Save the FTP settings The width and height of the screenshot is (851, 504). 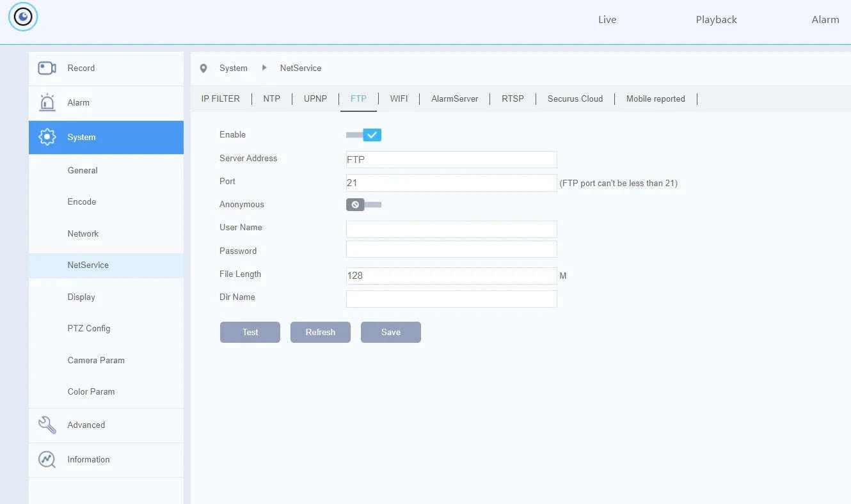[391, 332]
